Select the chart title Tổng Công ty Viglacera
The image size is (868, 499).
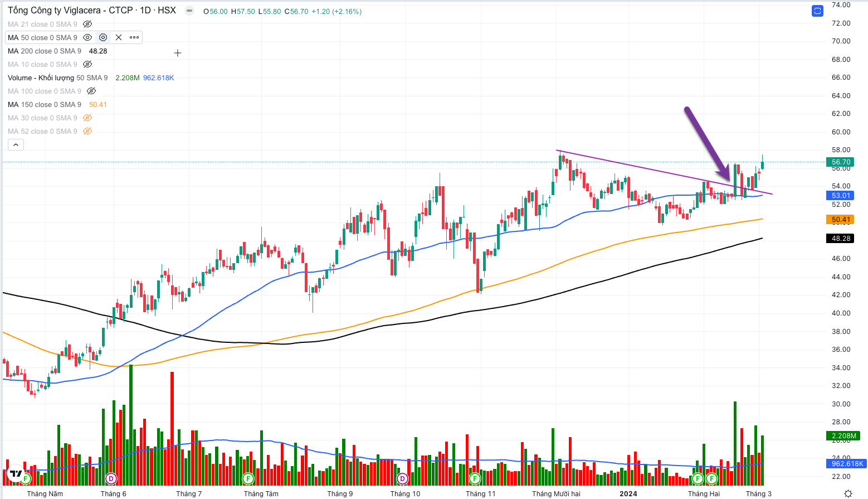pyautogui.click(x=92, y=10)
